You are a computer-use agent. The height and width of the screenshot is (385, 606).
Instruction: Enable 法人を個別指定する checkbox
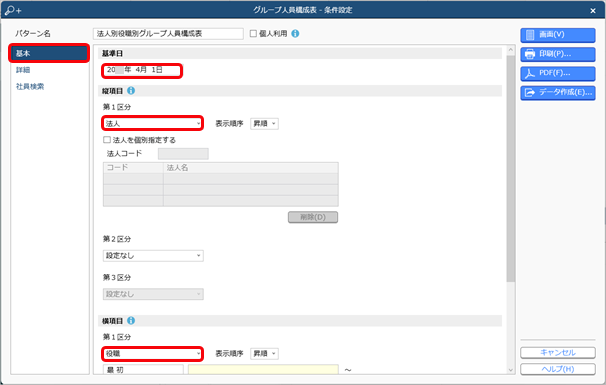tap(107, 140)
